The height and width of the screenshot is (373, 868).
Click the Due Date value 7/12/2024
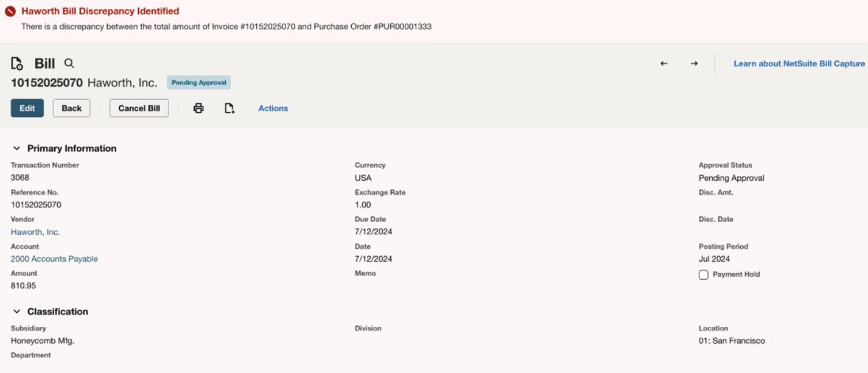374,232
